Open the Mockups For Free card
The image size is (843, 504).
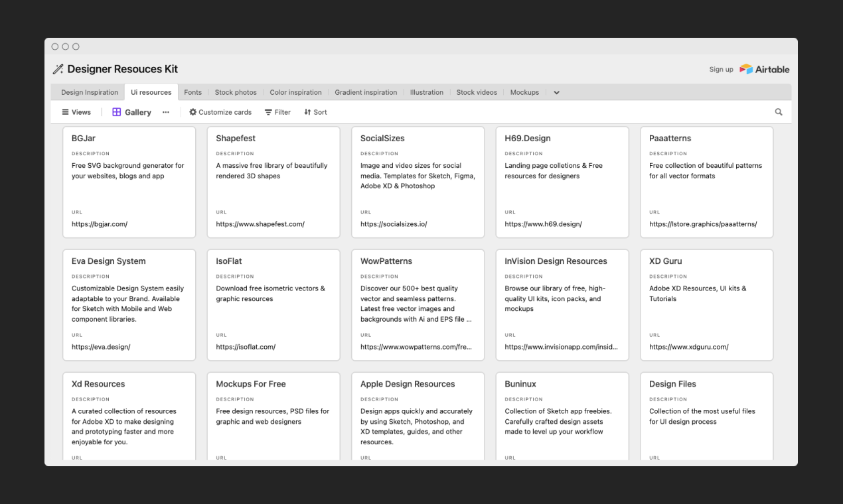pos(273,416)
